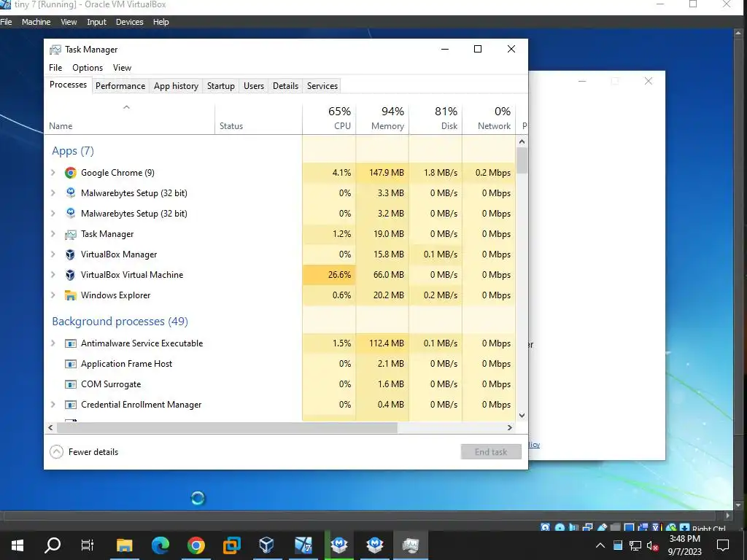Sort processes by Memory column

coord(382,118)
